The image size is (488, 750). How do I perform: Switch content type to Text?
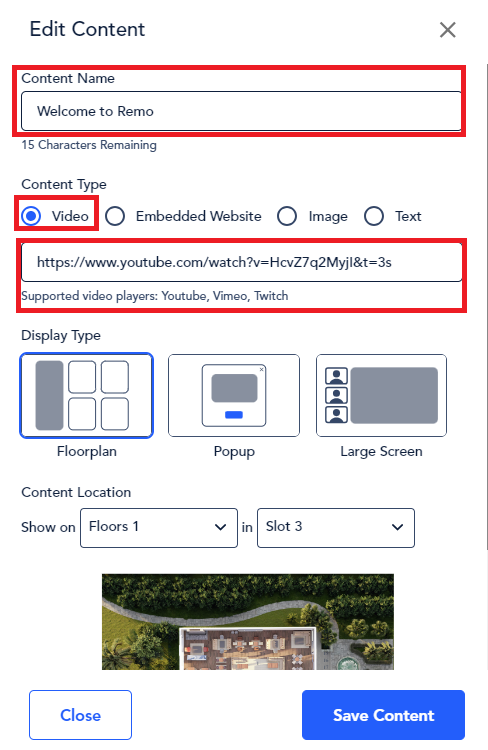point(374,216)
